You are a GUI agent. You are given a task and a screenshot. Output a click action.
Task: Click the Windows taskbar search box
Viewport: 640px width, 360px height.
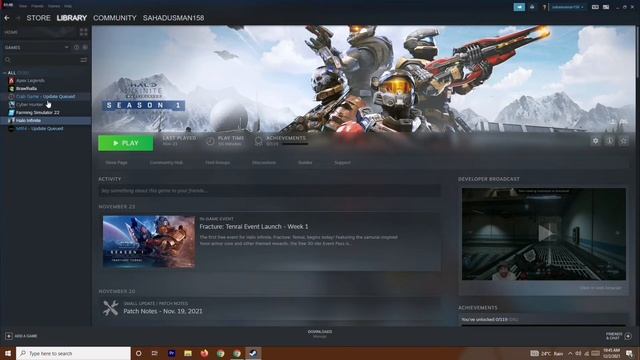coord(73,353)
